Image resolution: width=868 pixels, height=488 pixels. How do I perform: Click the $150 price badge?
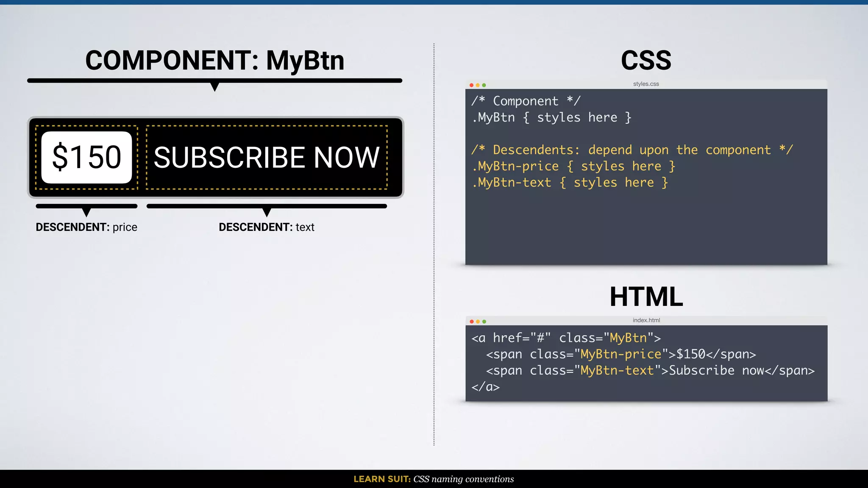(x=86, y=157)
